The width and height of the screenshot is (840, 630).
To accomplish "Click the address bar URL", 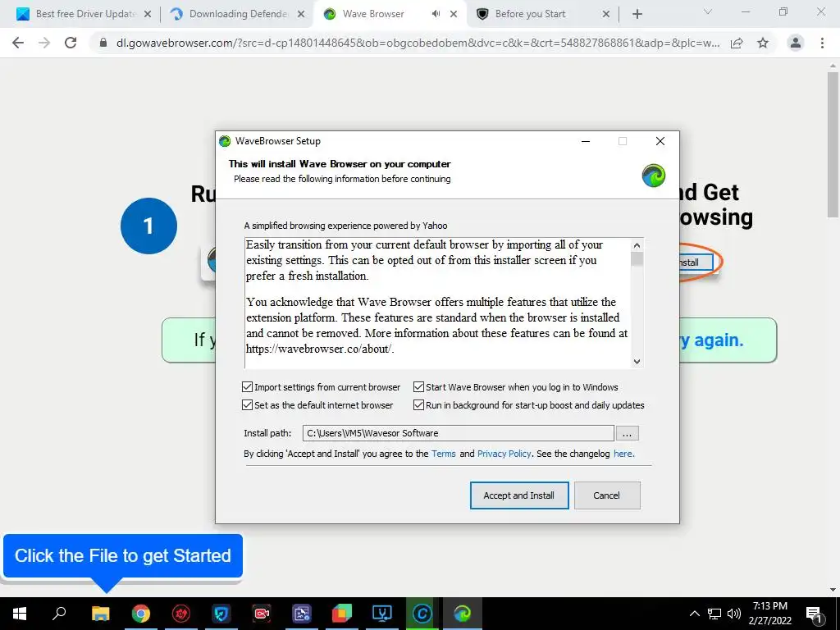I will point(418,43).
